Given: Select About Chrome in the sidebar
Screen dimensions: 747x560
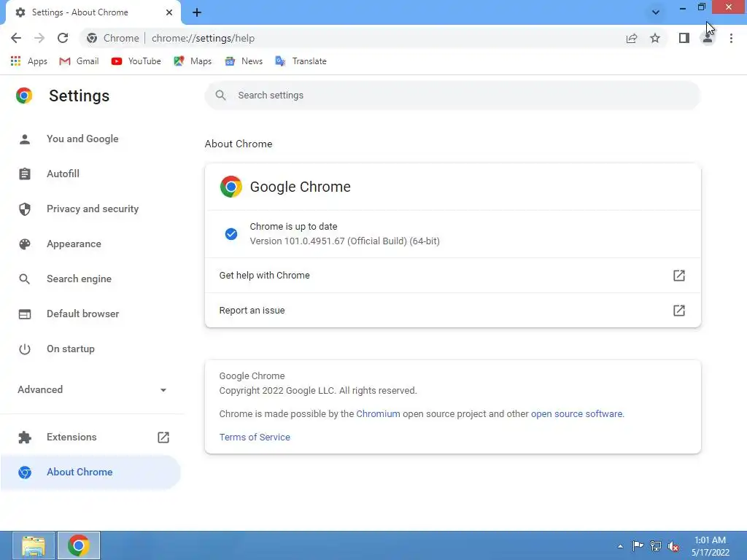Looking at the screenshot, I should (90, 472).
